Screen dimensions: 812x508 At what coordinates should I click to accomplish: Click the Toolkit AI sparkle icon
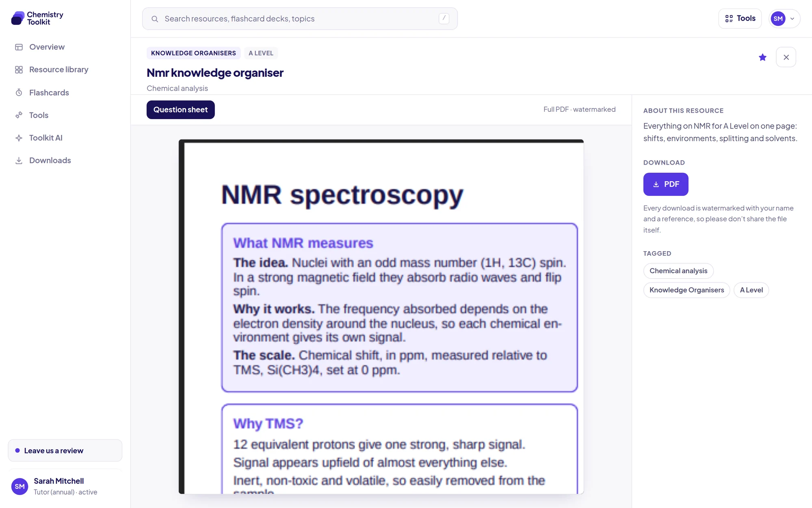tap(19, 138)
